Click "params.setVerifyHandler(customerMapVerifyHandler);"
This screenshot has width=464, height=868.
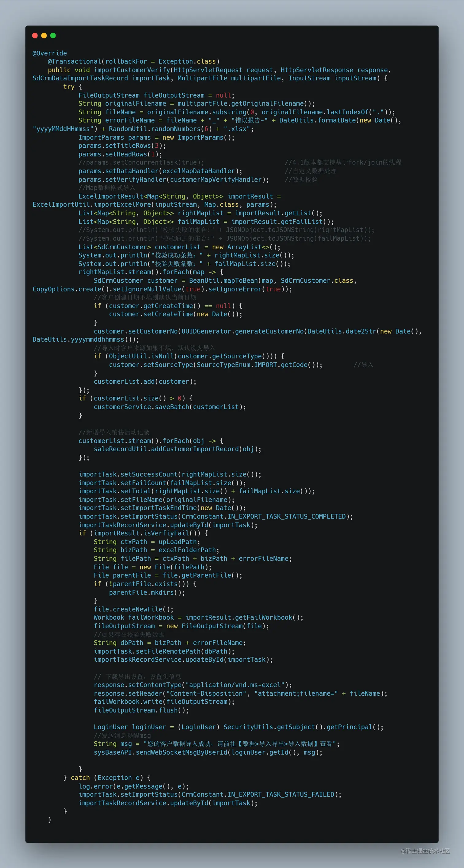click(174, 180)
